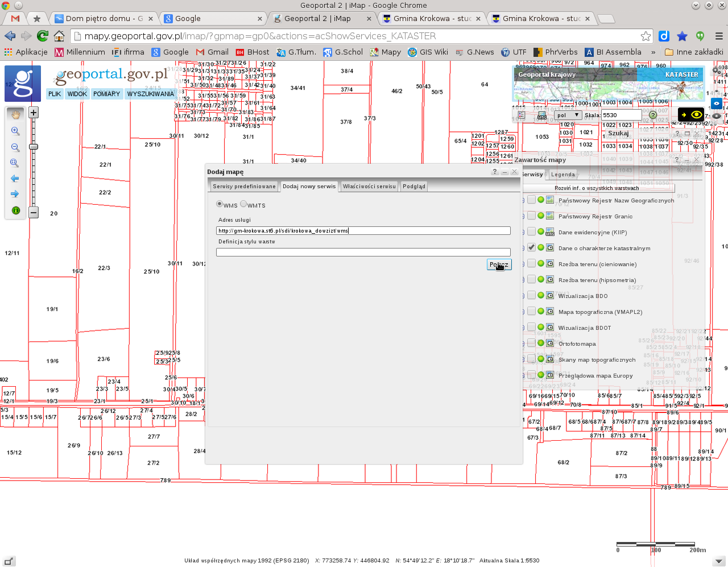Click layer icon for Ortofotomapa
This screenshot has width=728, height=567.
pos(550,343)
